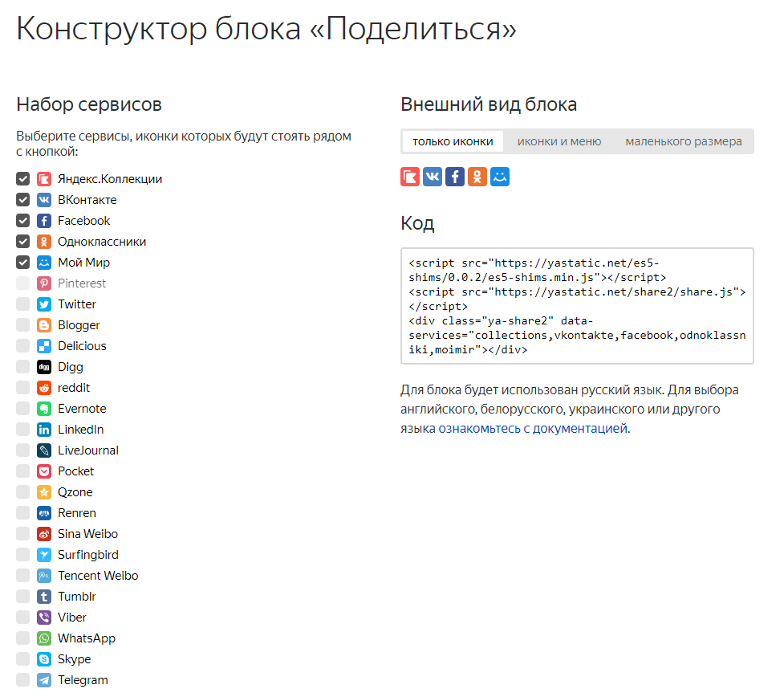The width and height of the screenshot is (784, 697).
Task: Share via Яндекс.Коллекции preview button
Action: [410, 177]
